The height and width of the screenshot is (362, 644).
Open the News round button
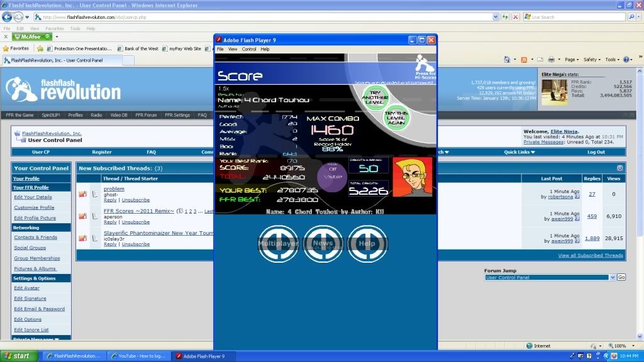point(323,244)
